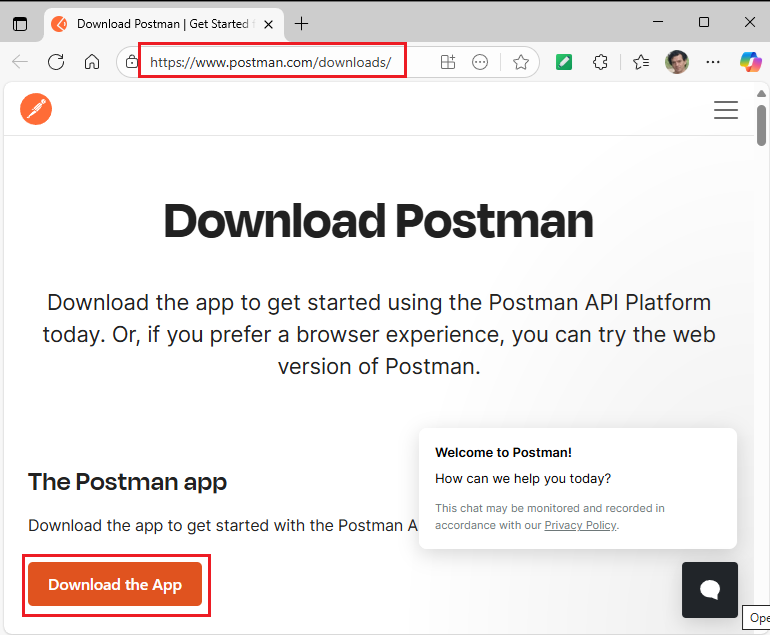Open the browser extensions menu
This screenshot has width=770, height=635.
point(600,62)
